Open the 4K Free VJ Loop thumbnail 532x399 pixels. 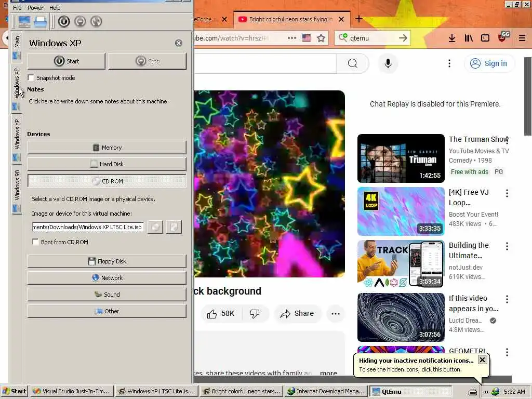click(x=401, y=211)
